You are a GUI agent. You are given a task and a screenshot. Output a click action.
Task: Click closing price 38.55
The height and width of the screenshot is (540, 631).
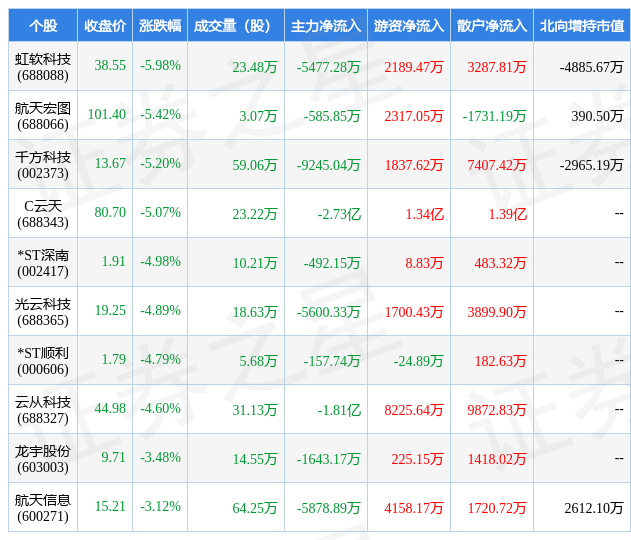[110, 65]
